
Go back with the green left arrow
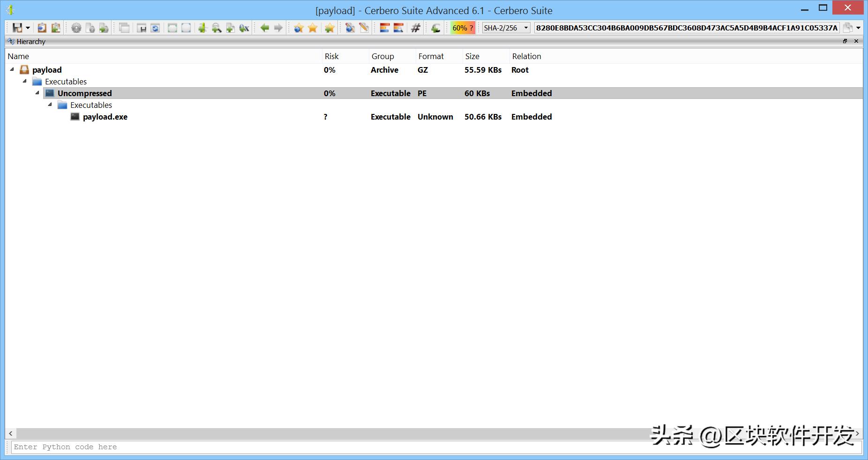(265, 28)
